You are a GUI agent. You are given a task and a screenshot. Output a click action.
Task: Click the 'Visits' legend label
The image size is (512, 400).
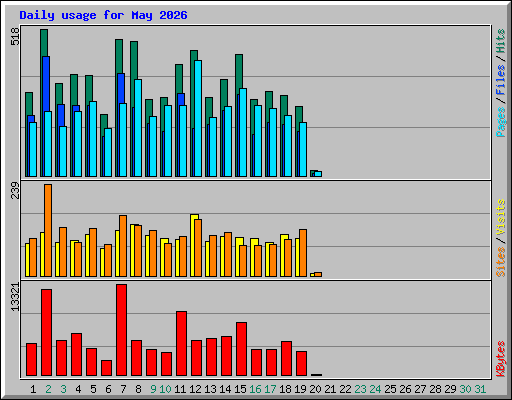coord(501,217)
